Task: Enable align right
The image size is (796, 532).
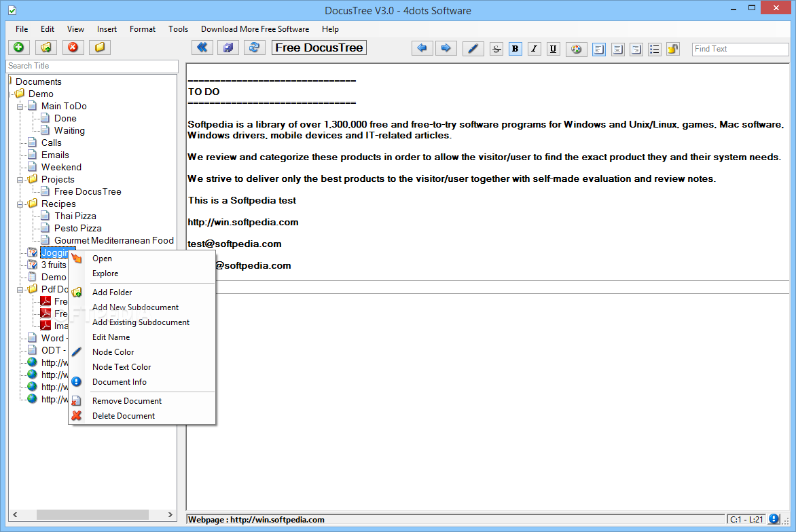Action: tap(636, 49)
